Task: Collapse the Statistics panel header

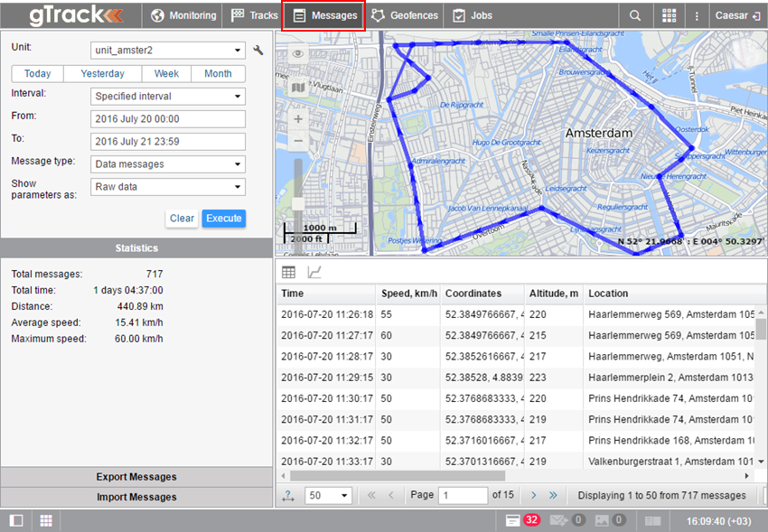Action: (136, 248)
